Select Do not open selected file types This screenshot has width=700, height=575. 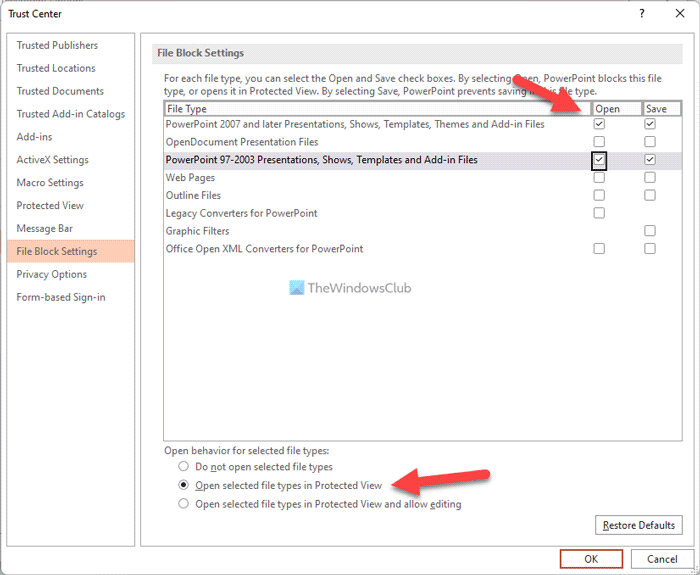click(255, 467)
